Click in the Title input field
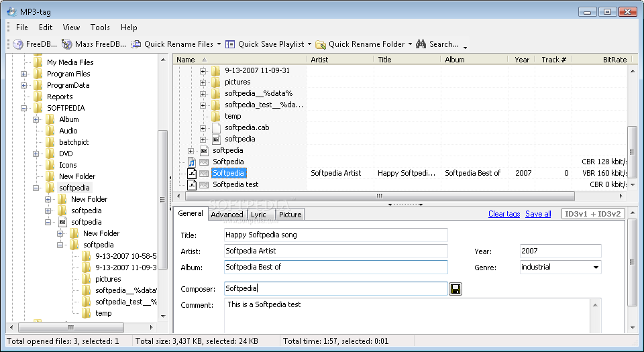This screenshot has width=644, height=352. [335, 235]
